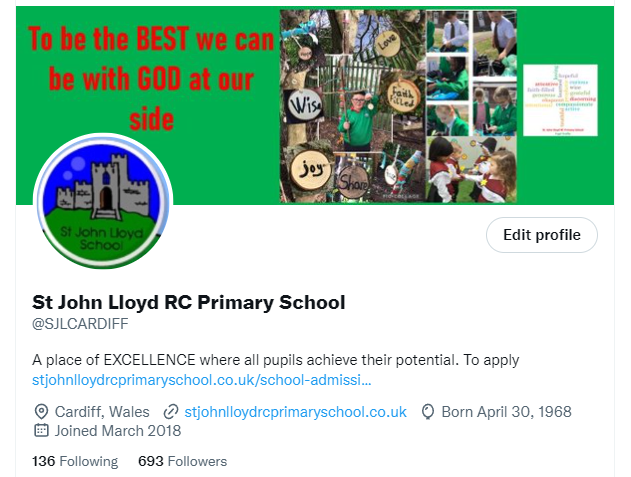
Task: Click the bio text about EXCELLENCE
Action: coord(275,360)
